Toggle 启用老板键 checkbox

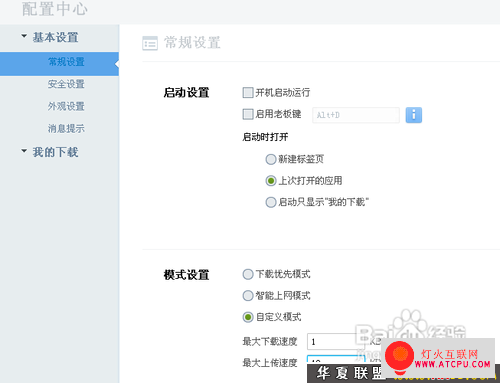(x=248, y=114)
